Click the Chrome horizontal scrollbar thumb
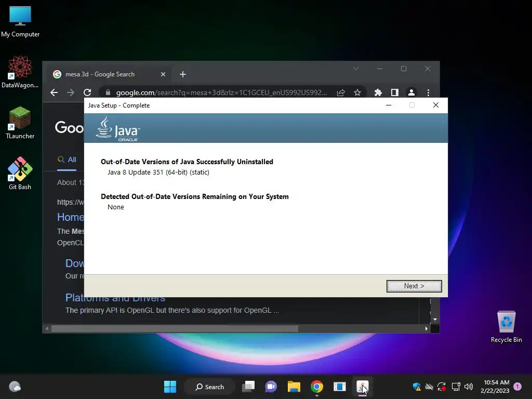The image size is (532, 399). click(175, 328)
